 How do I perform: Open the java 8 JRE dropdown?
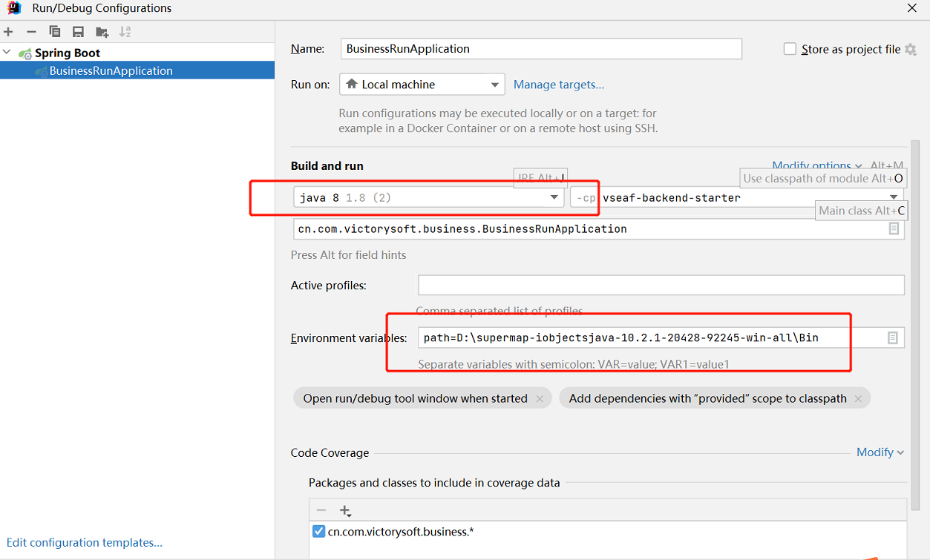tap(554, 197)
